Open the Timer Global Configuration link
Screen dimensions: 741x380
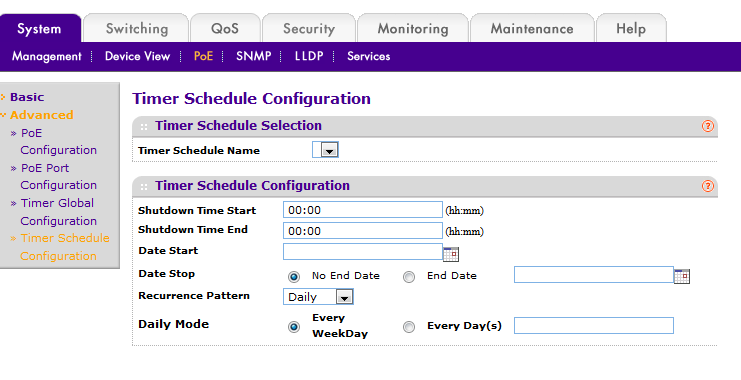[58, 212]
